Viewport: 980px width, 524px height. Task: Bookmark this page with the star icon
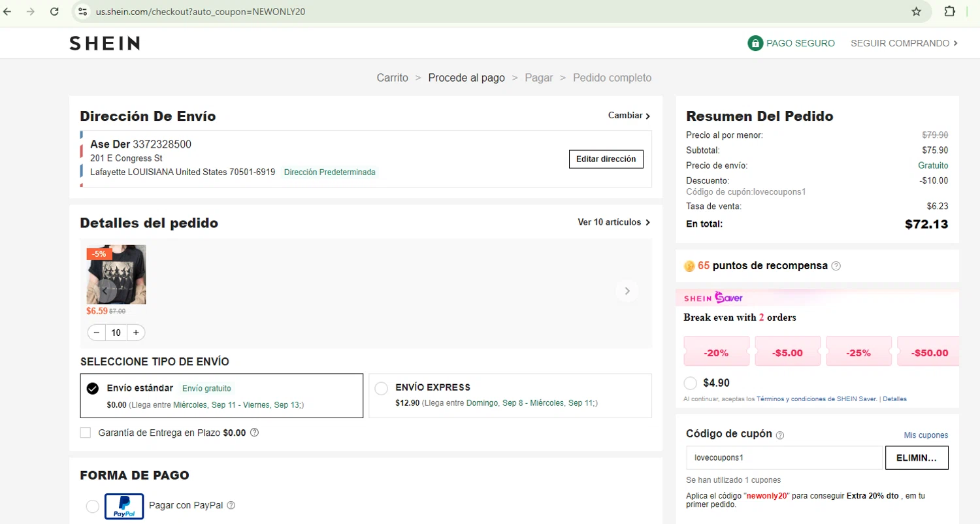click(917, 12)
